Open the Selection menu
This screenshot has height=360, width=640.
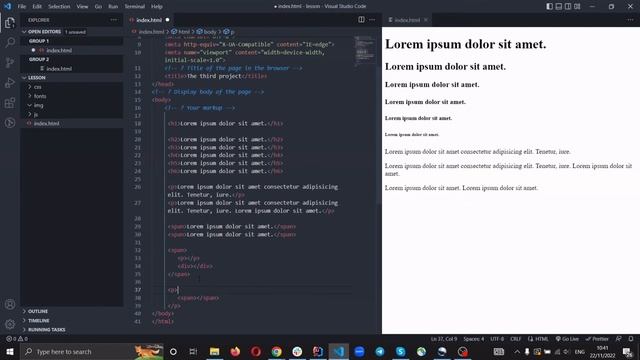click(59, 7)
